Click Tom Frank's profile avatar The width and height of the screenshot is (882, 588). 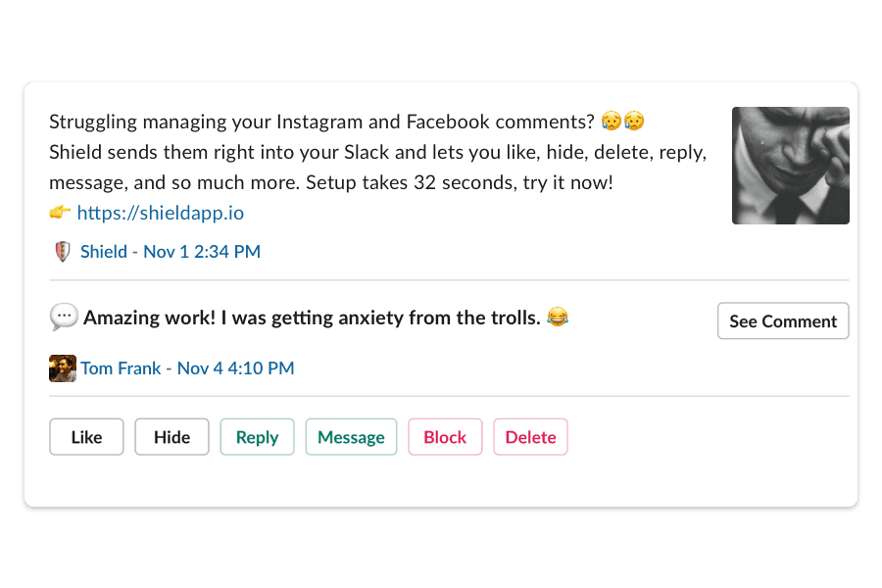[63, 368]
